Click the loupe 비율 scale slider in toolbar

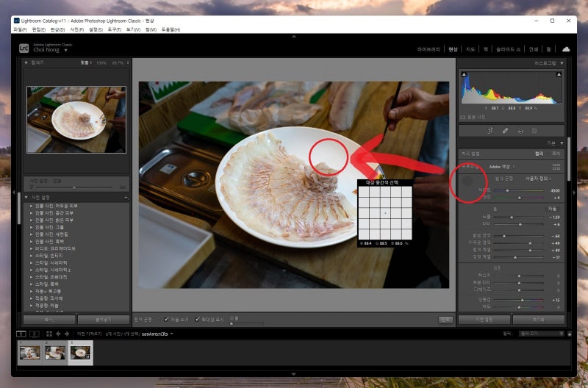pyautogui.click(x=247, y=323)
